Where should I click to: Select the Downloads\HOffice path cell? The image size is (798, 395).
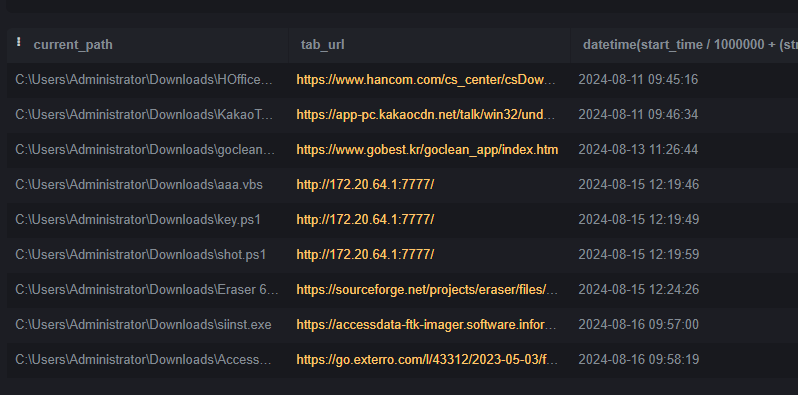(144, 80)
